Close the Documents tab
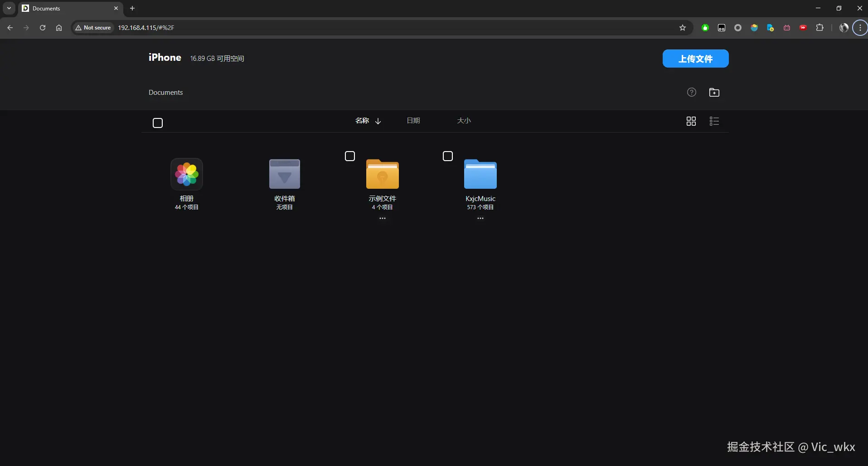 (x=116, y=8)
